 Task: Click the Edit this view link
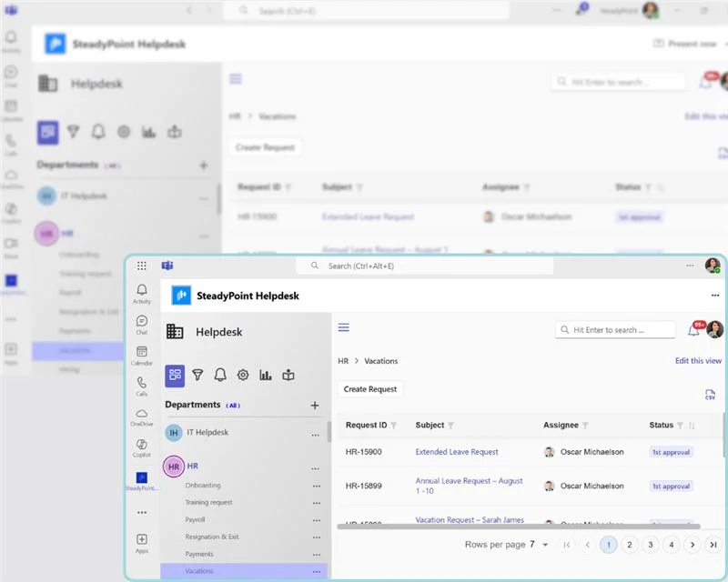point(698,361)
